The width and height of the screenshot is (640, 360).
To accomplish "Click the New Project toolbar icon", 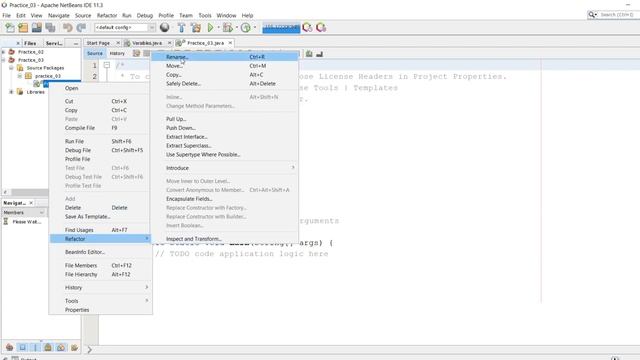I will (23, 28).
